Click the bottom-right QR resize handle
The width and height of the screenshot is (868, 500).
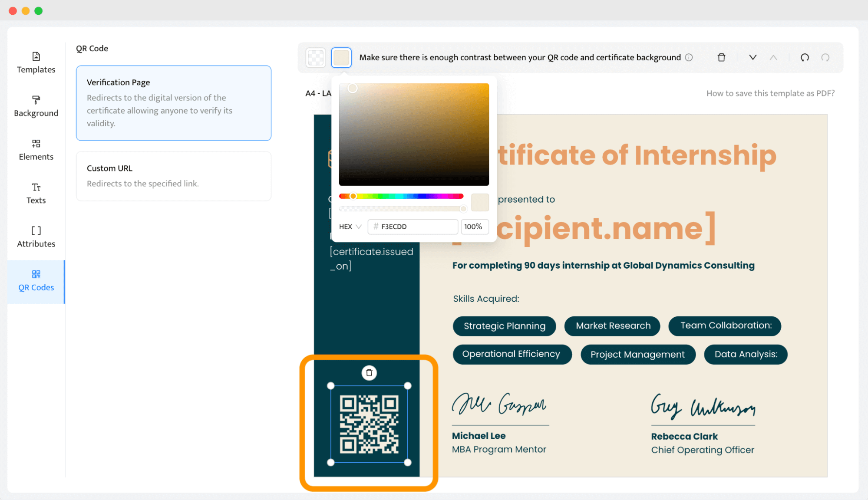(407, 463)
